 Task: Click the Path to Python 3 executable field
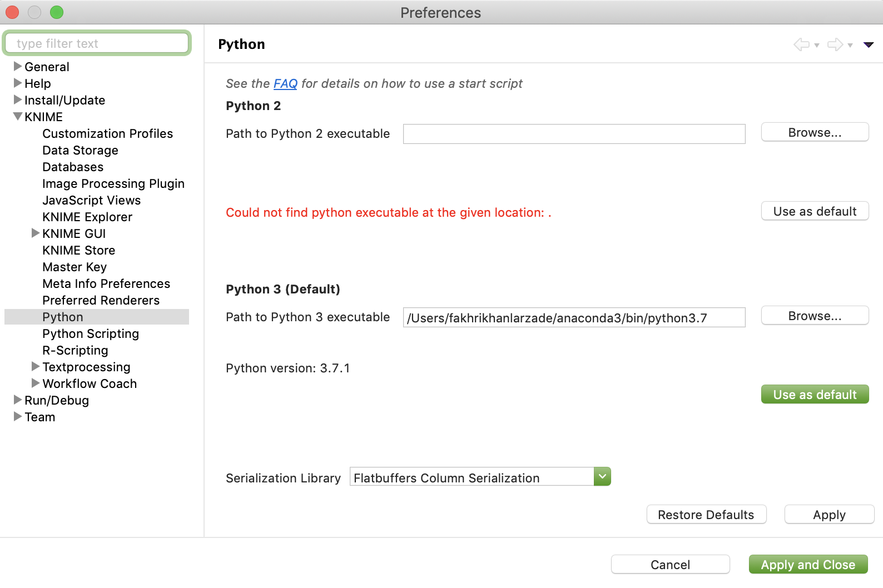click(x=573, y=317)
